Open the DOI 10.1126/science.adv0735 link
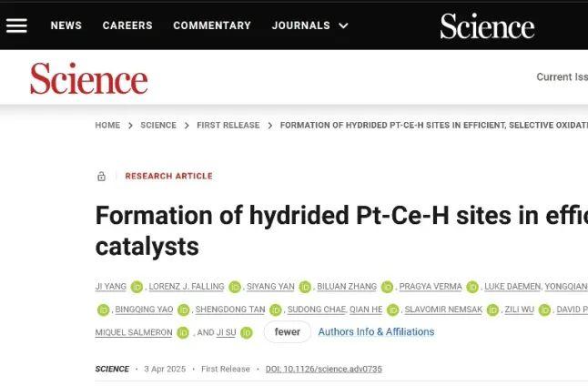Viewport: 588px width, 386px height. pos(324,369)
